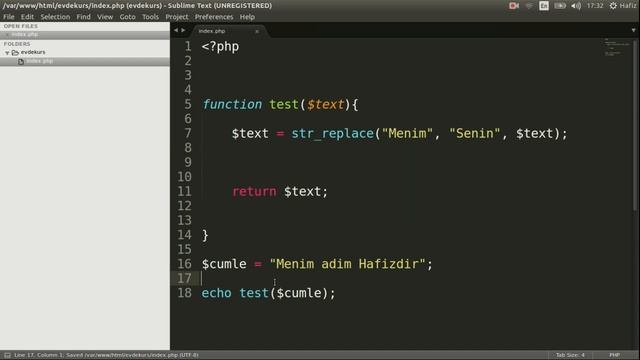The width and height of the screenshot is (640, 360).
Task: Click the "Menim adim Hafizdir" string
Action: [x=347, y=264]
